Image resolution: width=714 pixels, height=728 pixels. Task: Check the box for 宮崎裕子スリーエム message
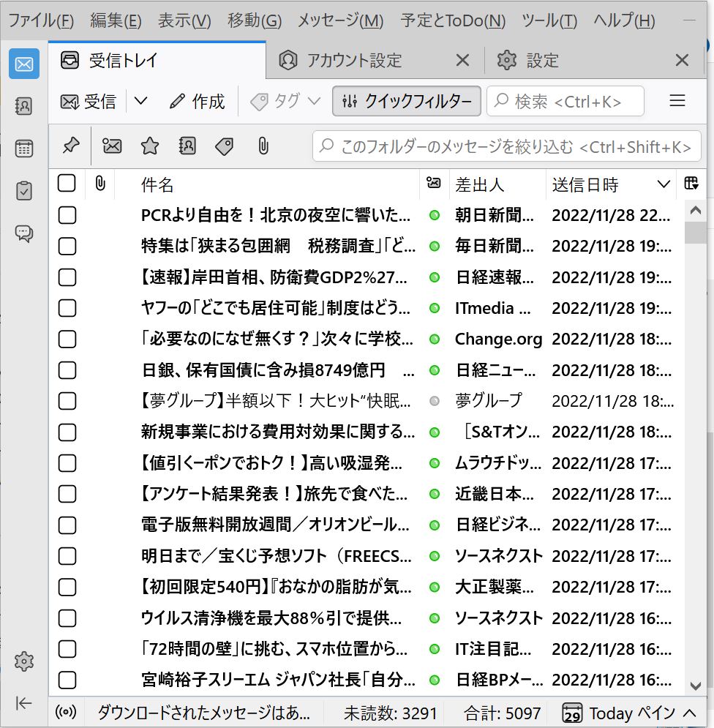pyautogui.click(x=67, y=680)
